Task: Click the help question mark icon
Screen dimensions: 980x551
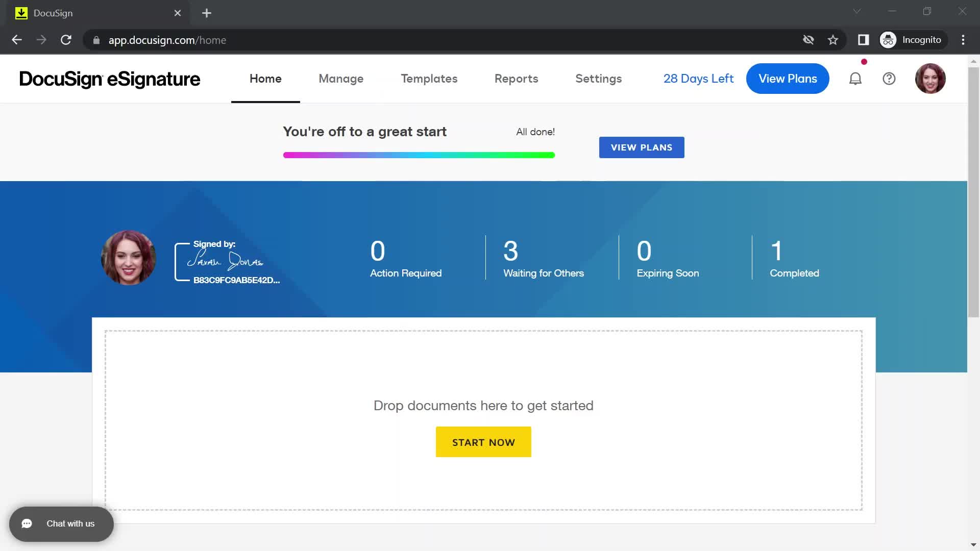Action: point(889,79)
